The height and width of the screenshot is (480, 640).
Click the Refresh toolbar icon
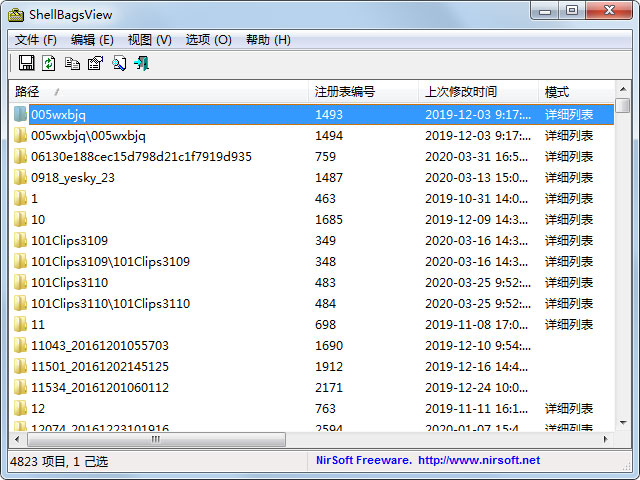click(49, 64)
